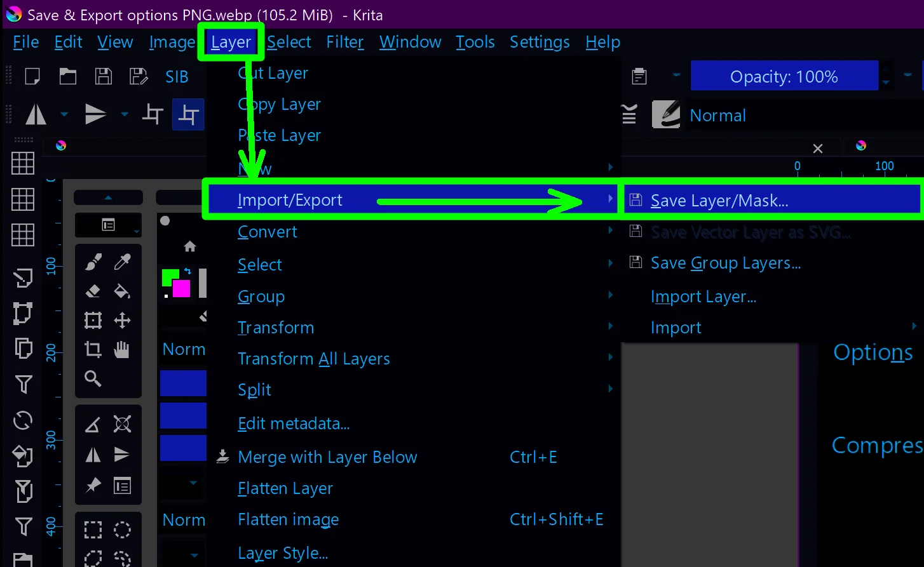Click the non-highlighted crop button in top toolbar

point(153,115)
